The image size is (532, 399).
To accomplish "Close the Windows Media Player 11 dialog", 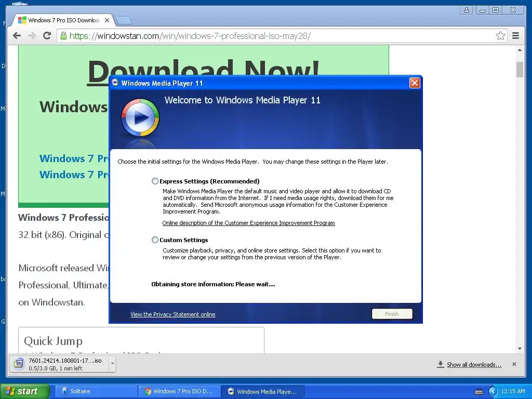I will pos(415,83).
